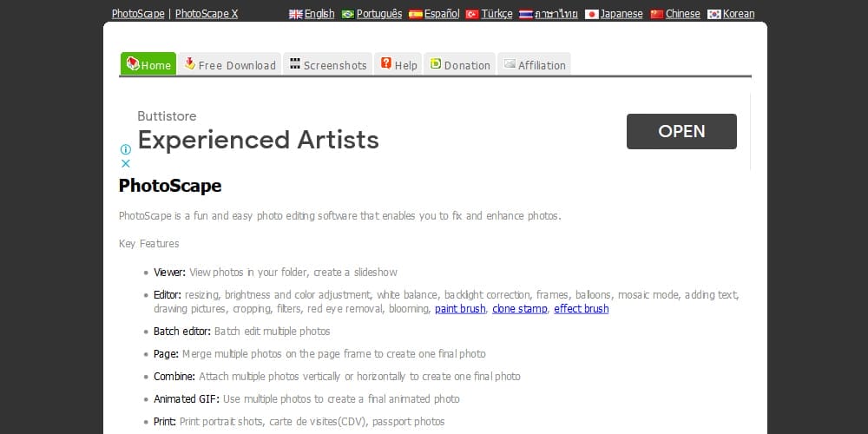
Task: Click the Donation tab green icon
Action: click(x=436, y=63)
